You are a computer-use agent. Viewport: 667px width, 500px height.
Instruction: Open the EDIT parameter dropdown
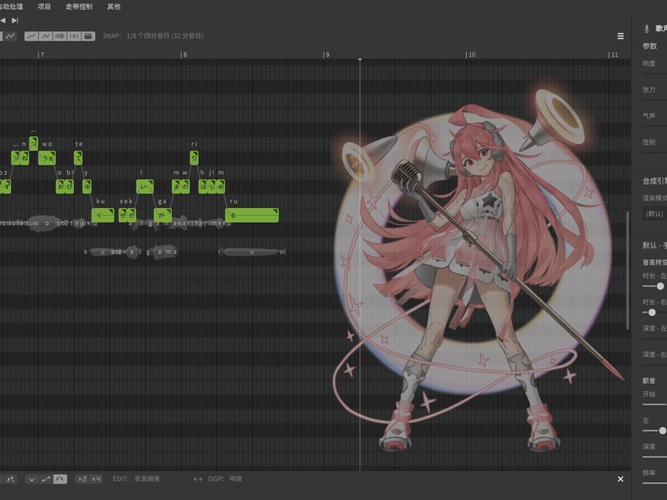click(147, 479)
